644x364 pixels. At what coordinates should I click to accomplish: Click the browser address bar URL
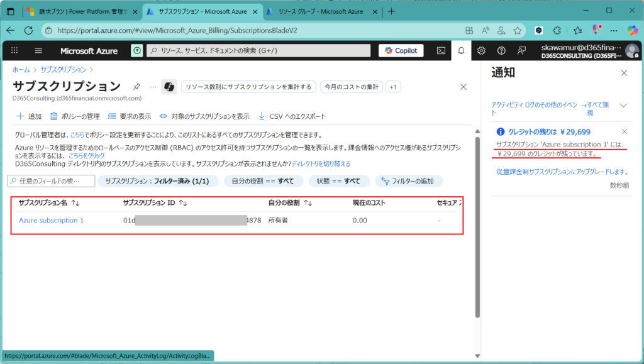pyautogui.click(x=177, y=30)
